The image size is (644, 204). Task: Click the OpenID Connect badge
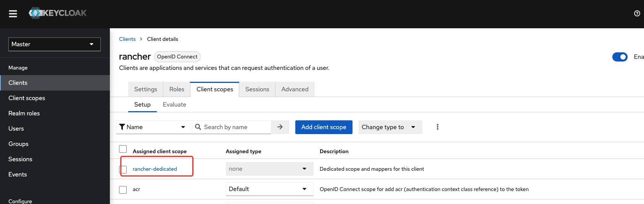177,57
